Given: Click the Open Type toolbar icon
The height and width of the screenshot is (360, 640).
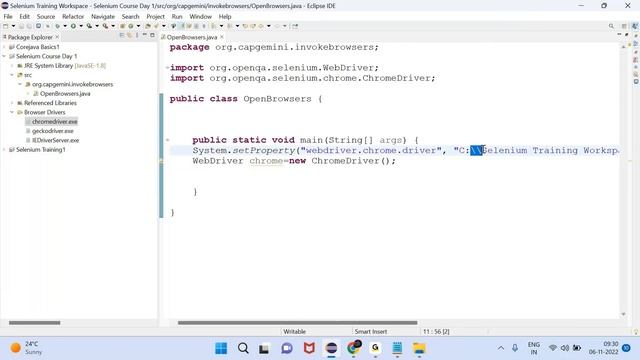Looking at the screenshot, I should [148, 26].
